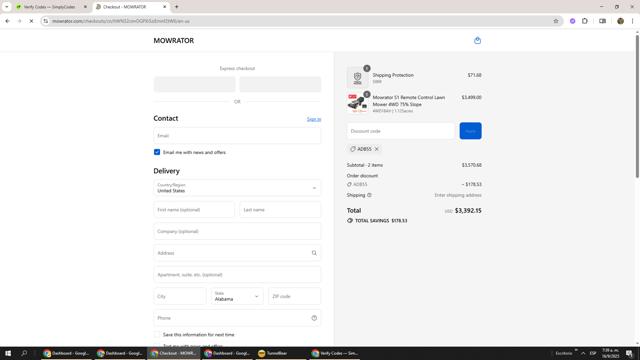Open the State dropdown showing Alabama

(237, 296)
